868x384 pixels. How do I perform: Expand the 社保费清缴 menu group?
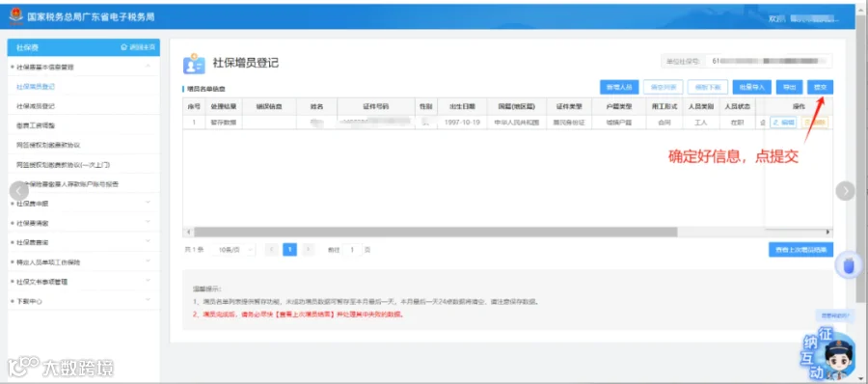(x=148, y=222)
